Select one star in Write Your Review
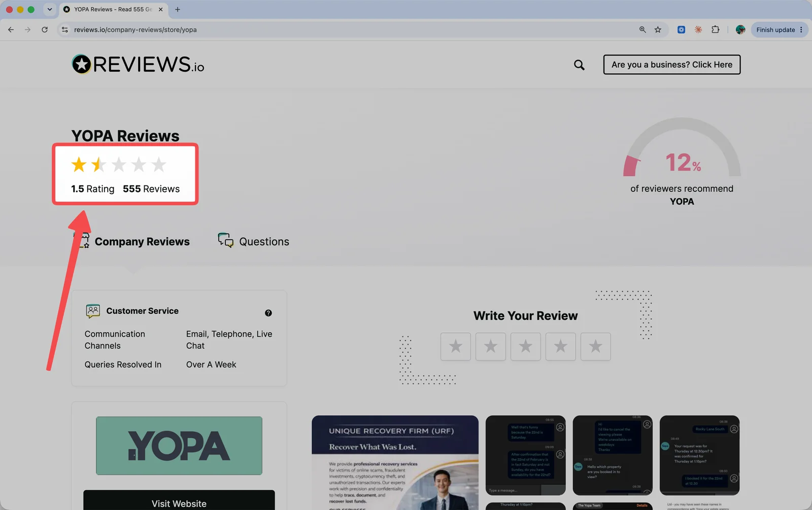 (456, 346)
